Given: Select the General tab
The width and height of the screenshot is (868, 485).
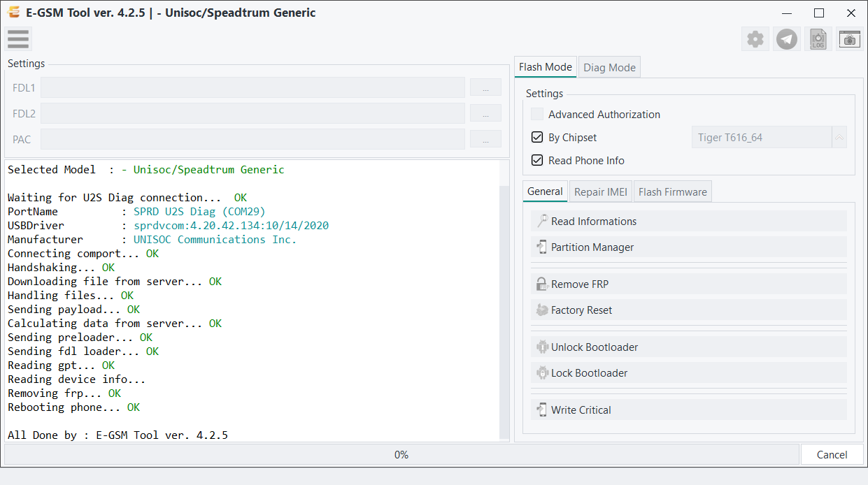Looking at the screenshot, I should (545, 191).
